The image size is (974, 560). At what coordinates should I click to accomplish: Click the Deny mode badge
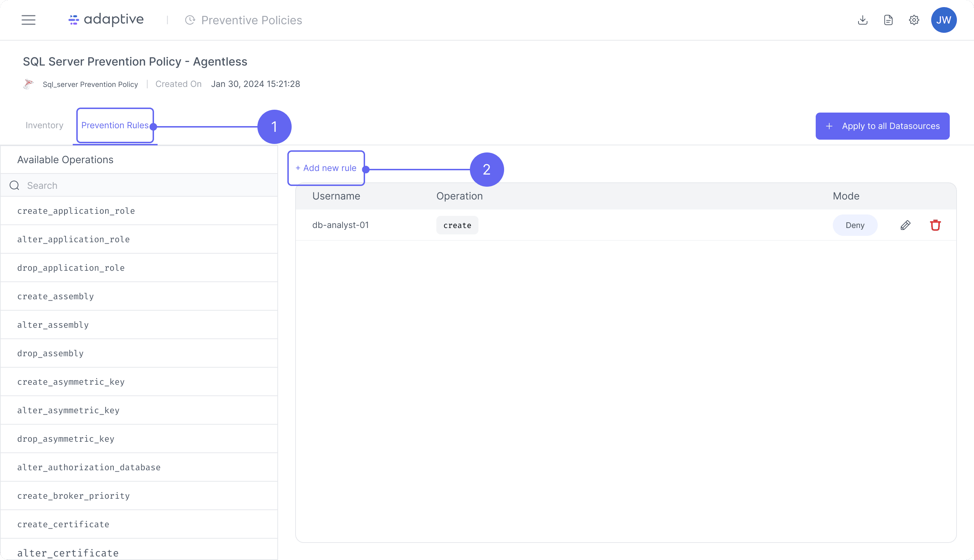tap(855, 225)
